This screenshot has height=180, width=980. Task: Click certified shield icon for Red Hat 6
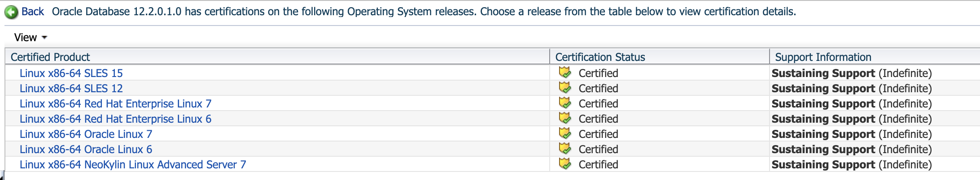tap(565, 118)
